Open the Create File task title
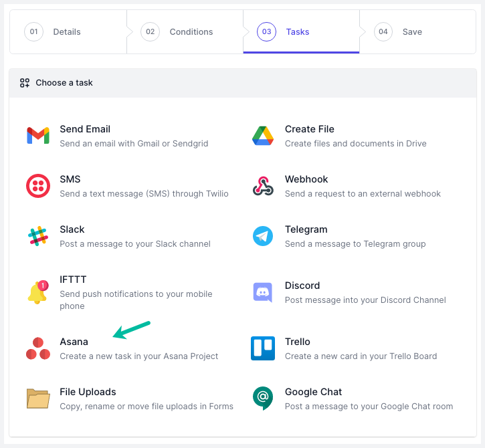 [x=309, y=129]
